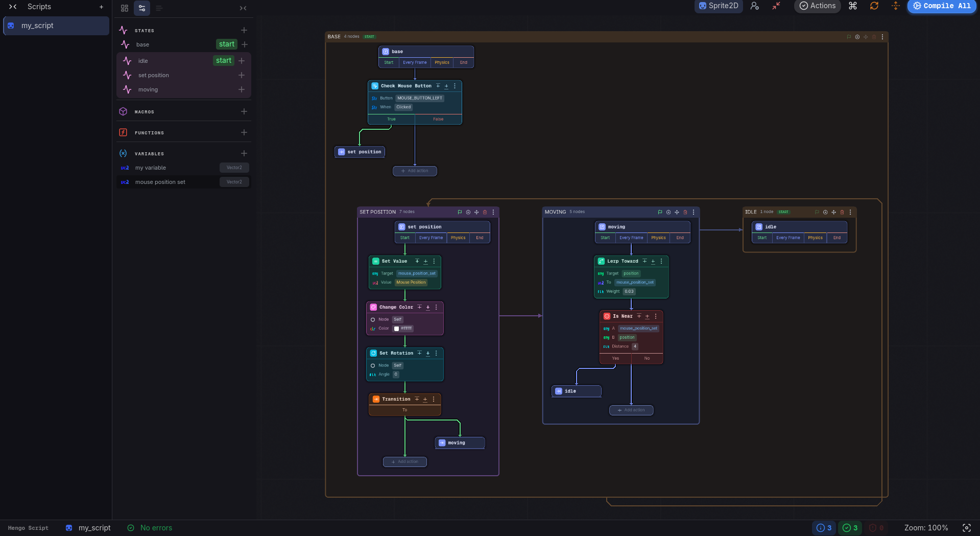
Task: Open MOVING group three-dot menu
Action: pos(694,212)
